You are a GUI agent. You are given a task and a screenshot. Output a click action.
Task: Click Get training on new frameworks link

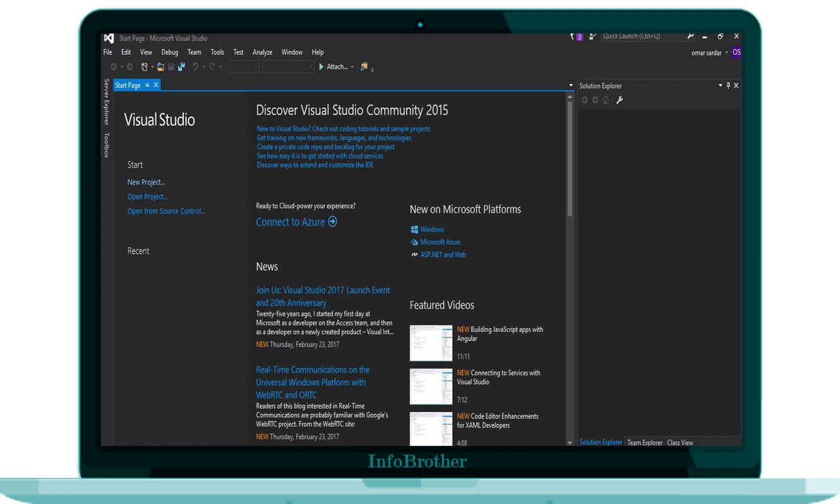point(334,138)
